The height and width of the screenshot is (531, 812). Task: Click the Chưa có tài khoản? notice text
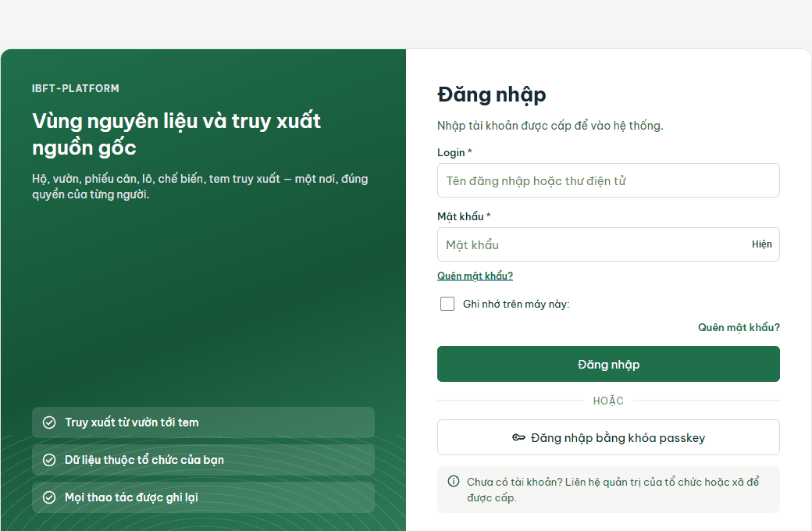click(x=613, y=490)
